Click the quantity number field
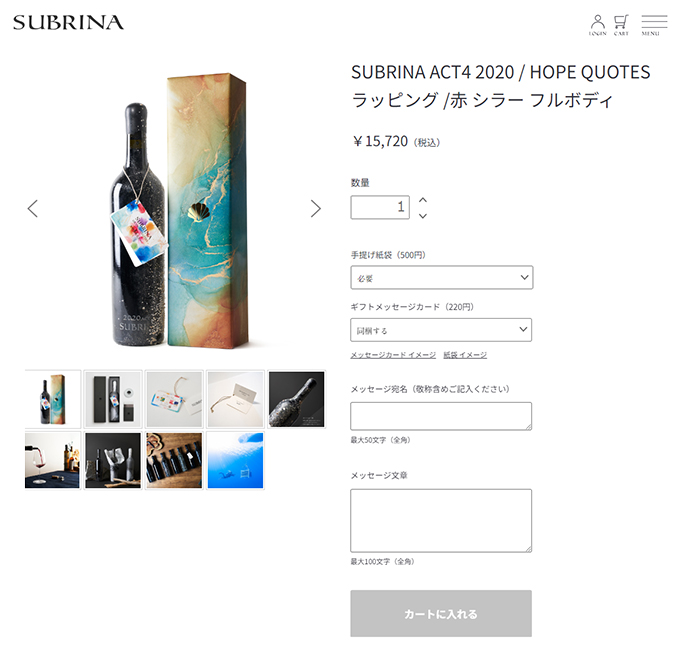This screenshot has height=663, width=680. coord(380,207)
